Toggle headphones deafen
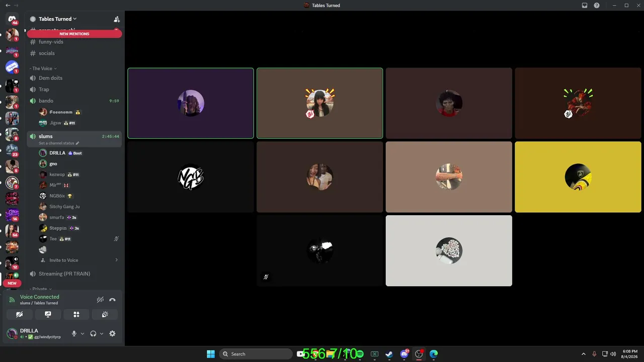 coord(93,333)
